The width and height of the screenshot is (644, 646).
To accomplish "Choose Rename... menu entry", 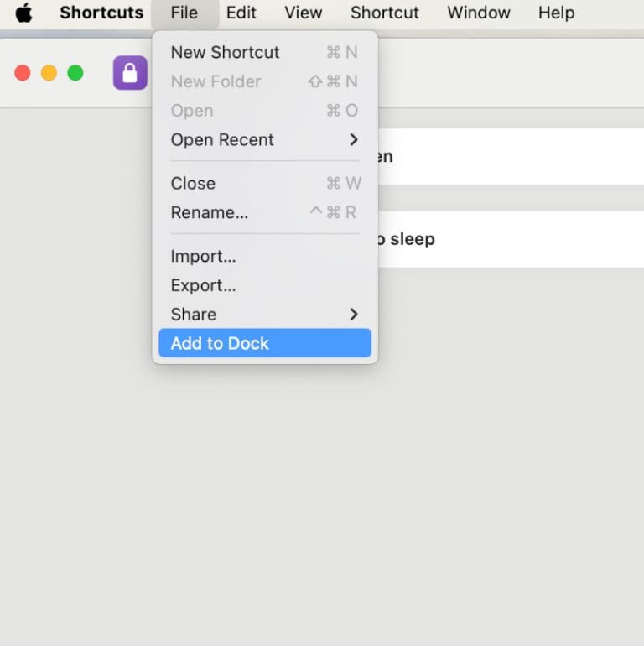I will point(265,212).
